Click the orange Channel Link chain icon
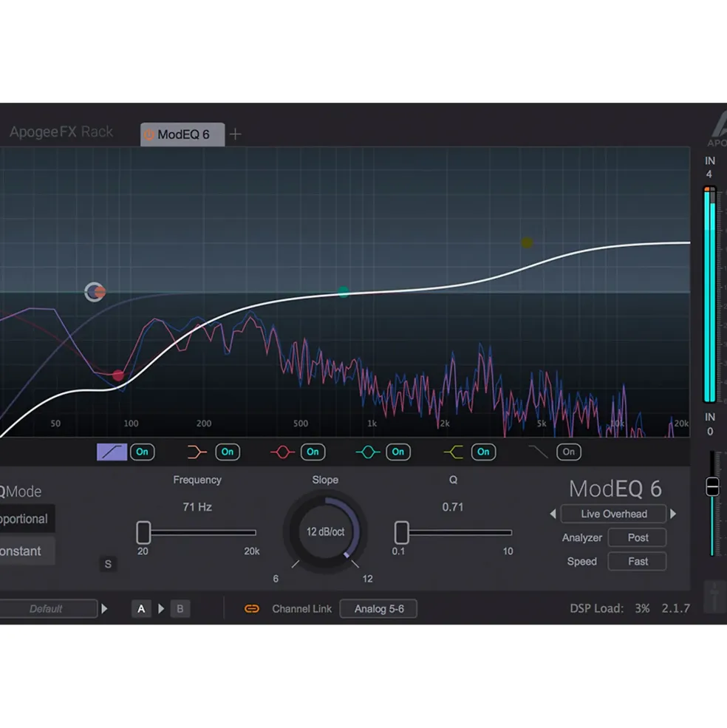727x728 pixels. [x=252, y=609]
